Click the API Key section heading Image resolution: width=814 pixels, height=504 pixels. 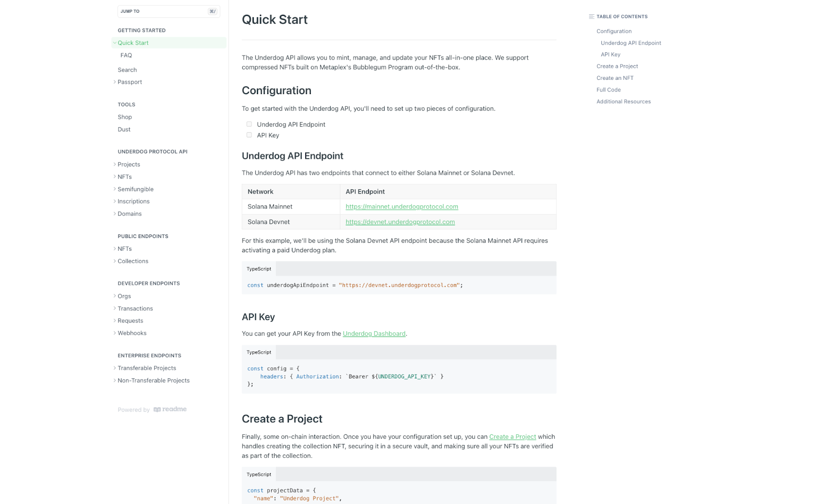[x=258, y=317]
